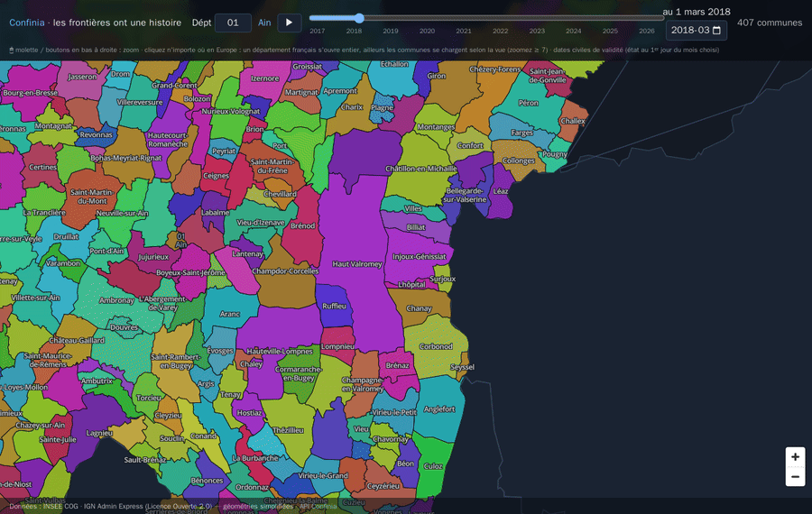Click the Pont-d'Ain commune label
Image resolution: width=812 pixels, height=514 pixels.
(106, 251)
